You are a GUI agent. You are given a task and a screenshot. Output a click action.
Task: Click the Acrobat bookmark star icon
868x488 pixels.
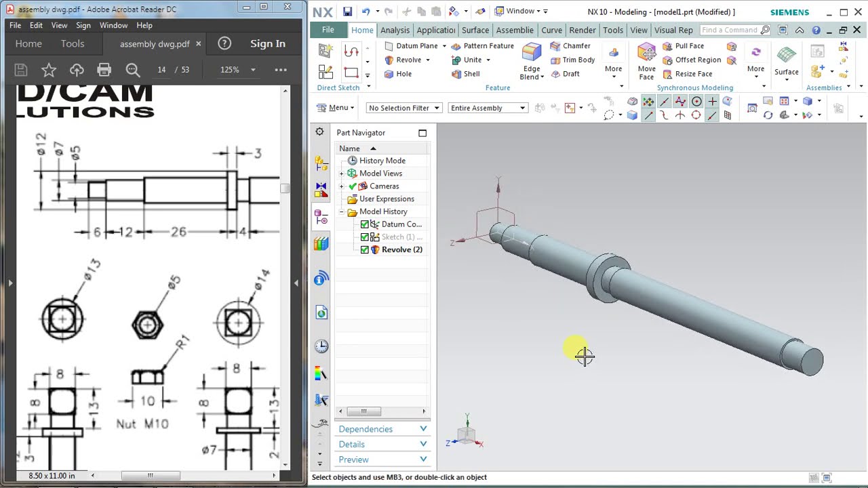(x=49, y=70)
